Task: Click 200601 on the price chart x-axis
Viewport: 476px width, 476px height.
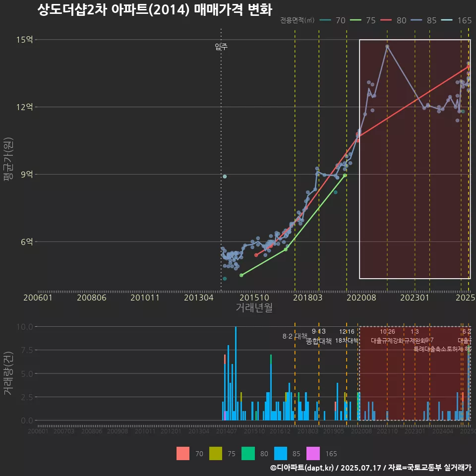Action: (x=38, y=297)
